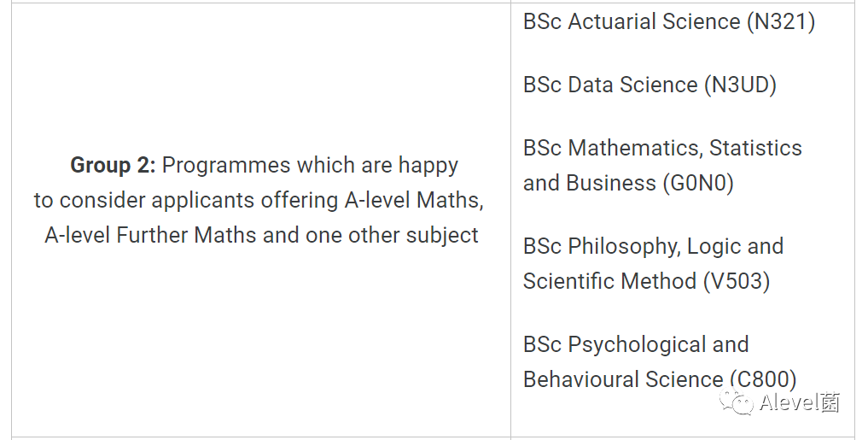
Task: Select BSc Data Science (N3UD) entry
Action: [650, 85]
